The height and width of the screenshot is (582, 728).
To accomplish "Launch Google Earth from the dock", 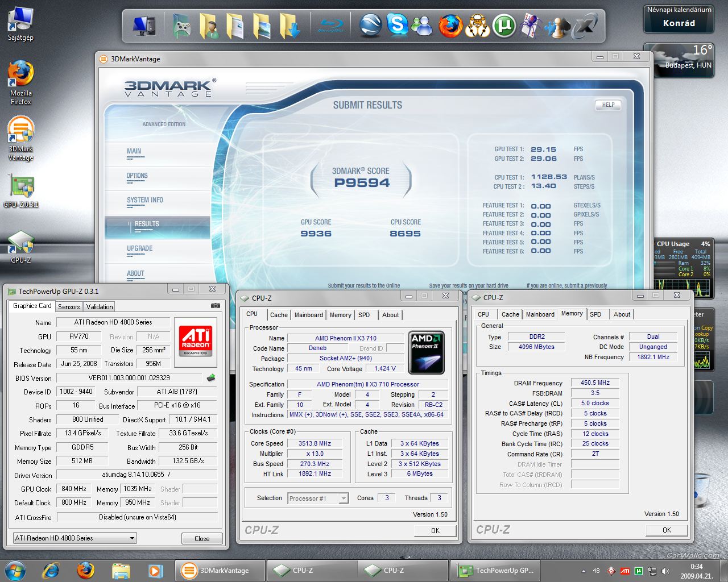I will tap(370, 26).
